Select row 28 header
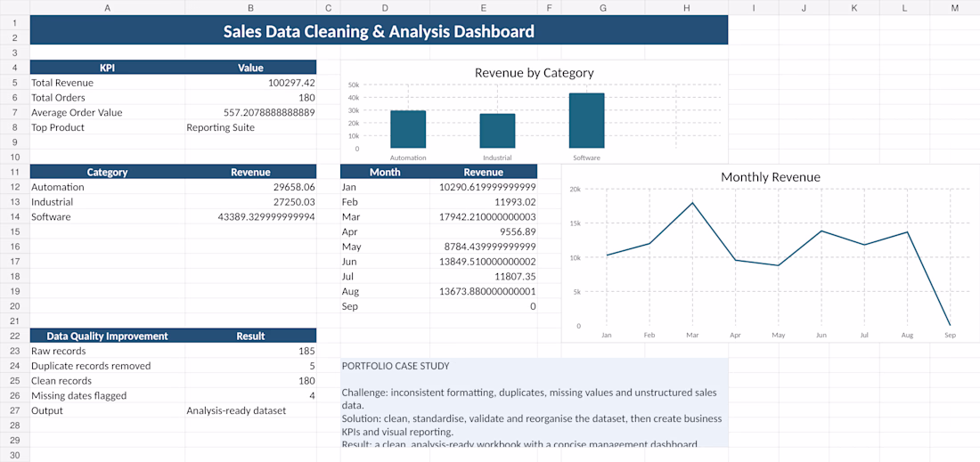Viewport: 980px width, 462px height. coord(14,426)
